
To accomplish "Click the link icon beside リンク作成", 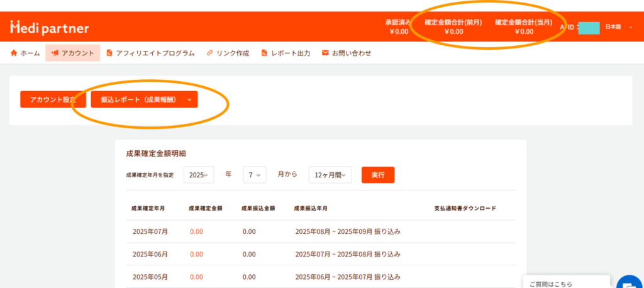I will coord(209,53).
